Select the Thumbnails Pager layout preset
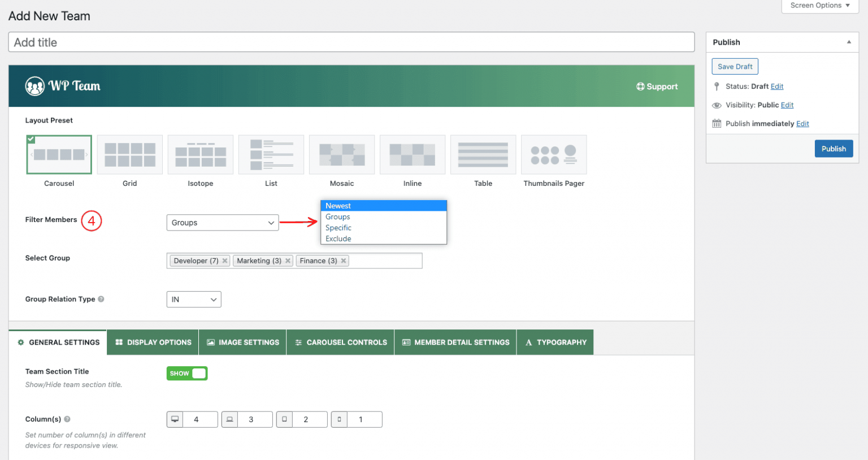The height and width of the screenshot is (460, 868). pos(553,154)
